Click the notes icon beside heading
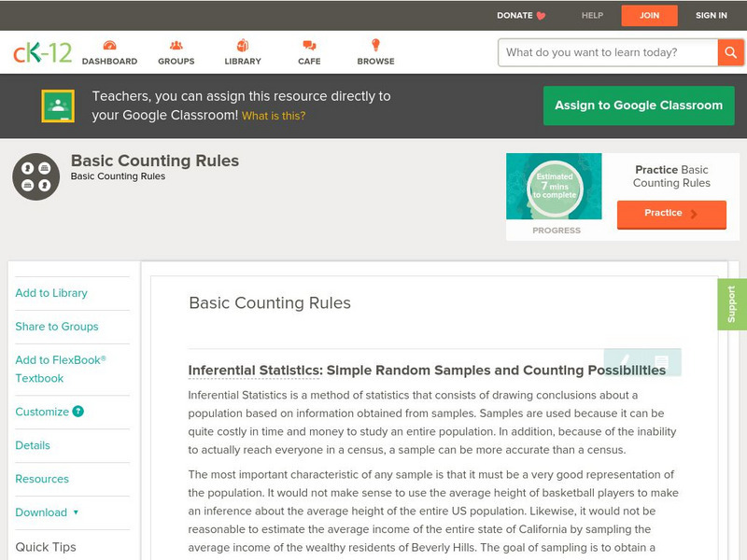747x560 pixels. (661, 361)
